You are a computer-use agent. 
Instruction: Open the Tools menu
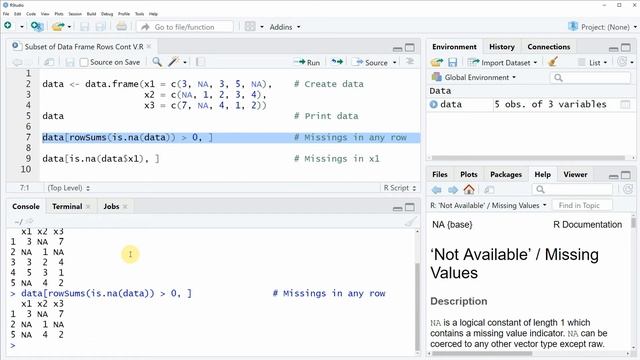(140, 14)
